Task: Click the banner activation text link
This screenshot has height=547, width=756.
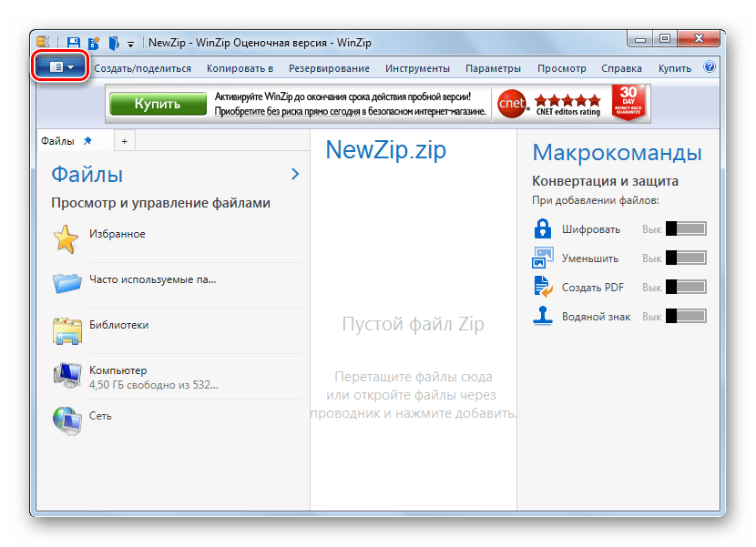Action: pos(350,104)
